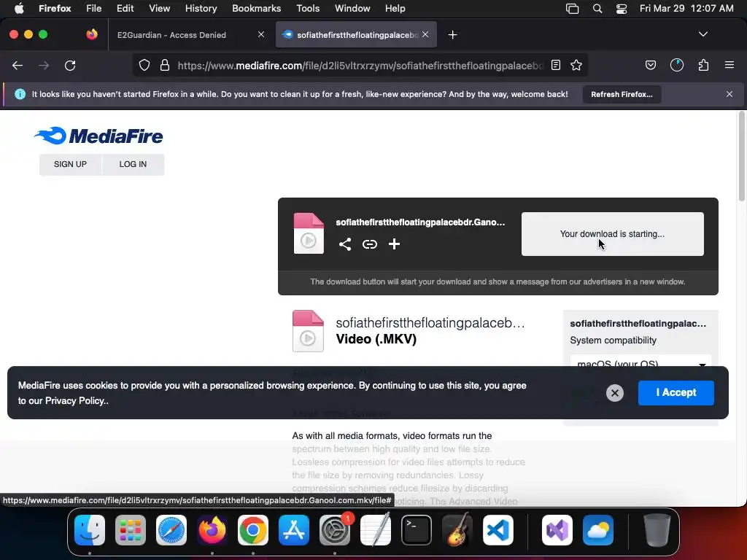Screen dimensions: 747x560
Task: Click the SIGN UP button
Action: coord(70,164)
